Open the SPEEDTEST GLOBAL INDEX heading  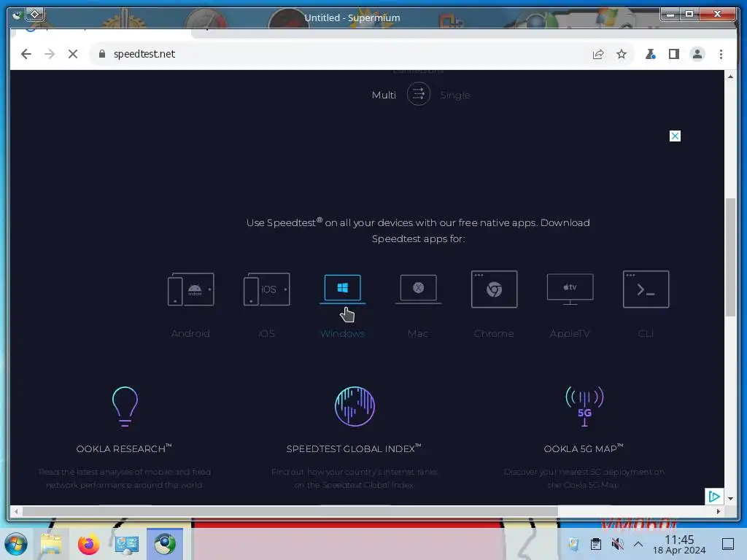[354, 448]
